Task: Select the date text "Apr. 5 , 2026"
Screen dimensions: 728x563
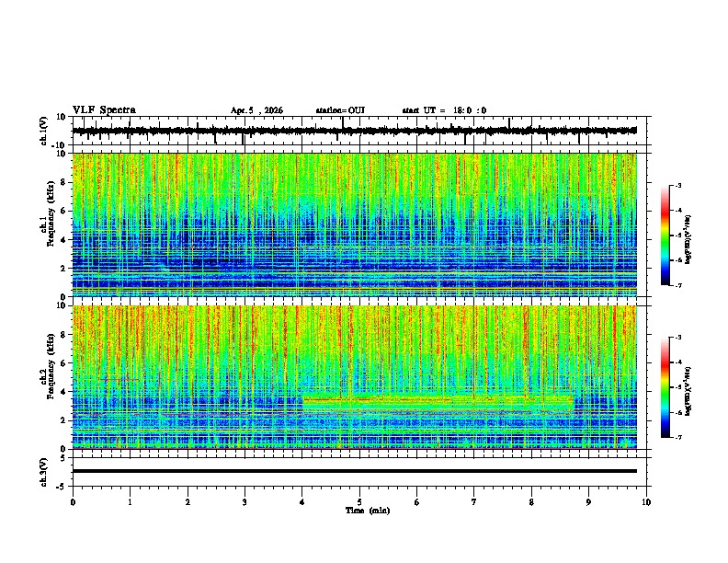Action: [256, 110]
